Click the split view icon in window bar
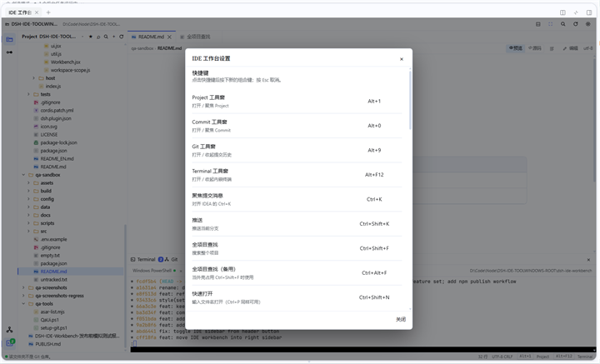Screen dimensions: 600x364 point(562,12)
